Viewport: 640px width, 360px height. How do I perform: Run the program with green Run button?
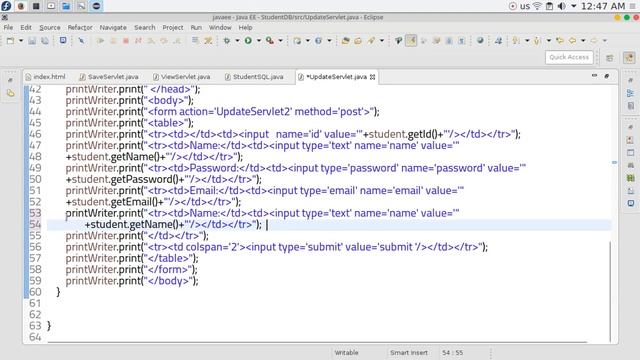click(x=248, y=40)
